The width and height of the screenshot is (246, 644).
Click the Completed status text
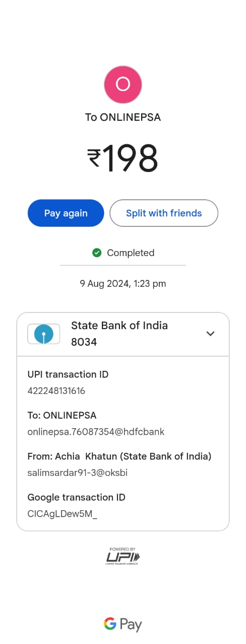pyautogui.click(x=131, y=253)
